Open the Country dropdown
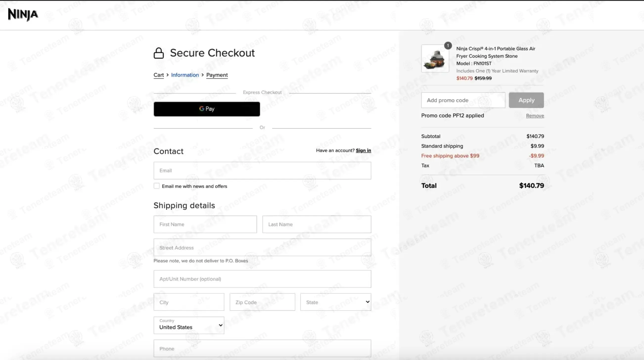This screenshot has height=360, width=644. (x=189, y=325)
